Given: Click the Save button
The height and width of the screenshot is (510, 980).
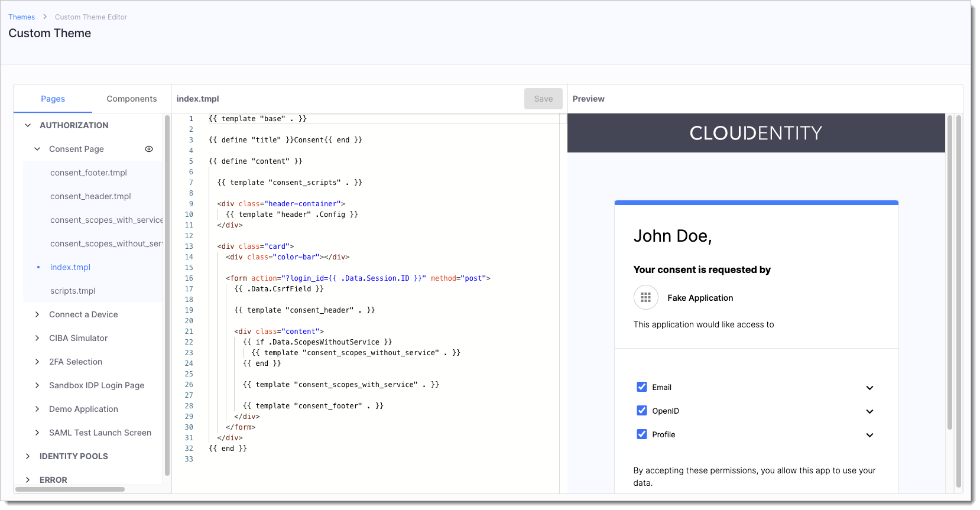Looking at the screenshot, I should click(543, 99).
